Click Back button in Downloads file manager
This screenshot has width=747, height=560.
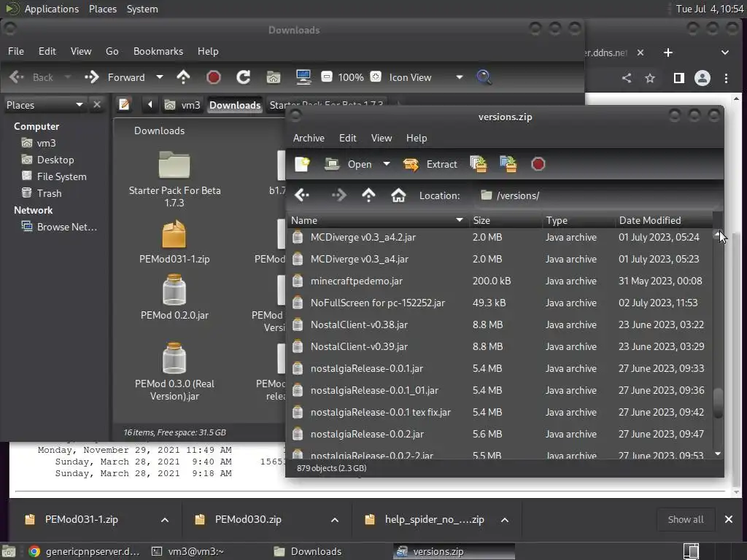click(x=31, y=77)
